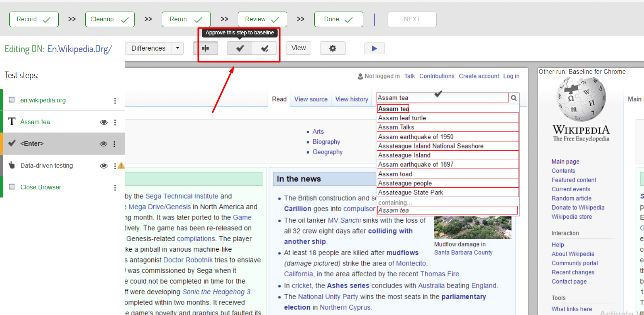Viewport: 644px width, 315px height.
Task: Click warning triangle on Data-driven testing step
Action: (121, 166)
